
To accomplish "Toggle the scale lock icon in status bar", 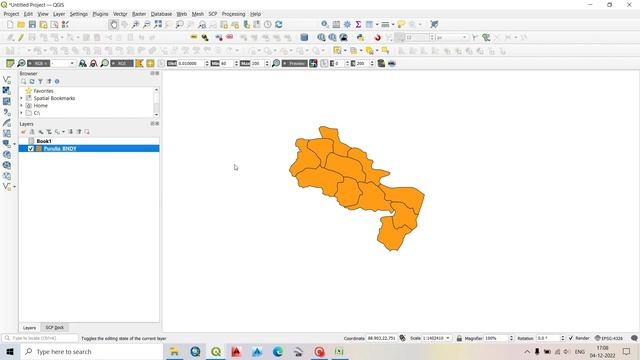I will click(459, 338).
